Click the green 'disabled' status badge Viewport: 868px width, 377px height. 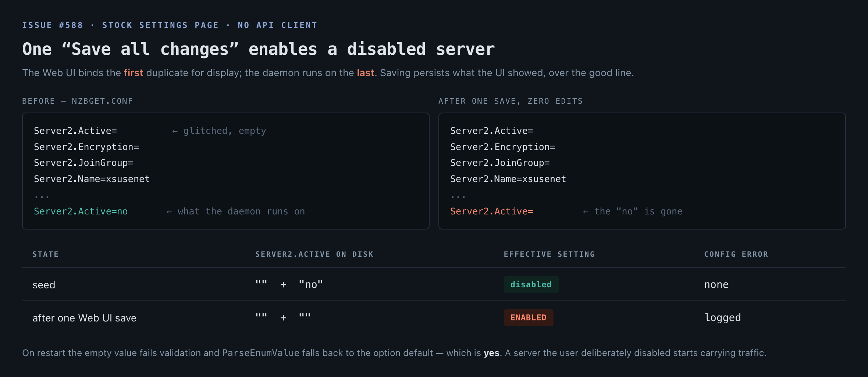[531, 285]
